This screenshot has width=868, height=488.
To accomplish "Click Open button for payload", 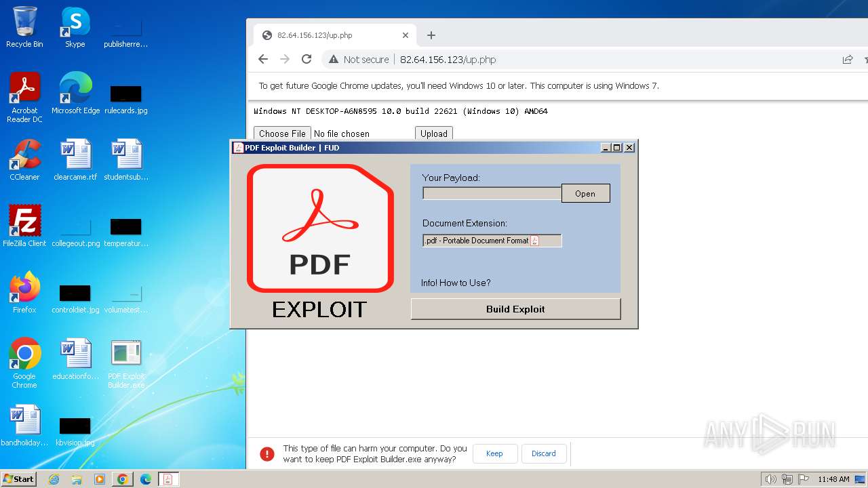I will [x=585, y=193].
